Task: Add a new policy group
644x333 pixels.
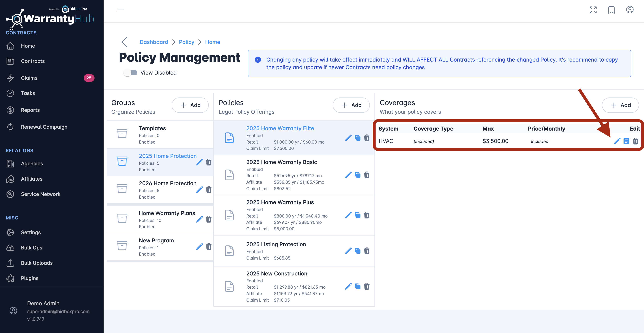Action: tap(190, 105)
